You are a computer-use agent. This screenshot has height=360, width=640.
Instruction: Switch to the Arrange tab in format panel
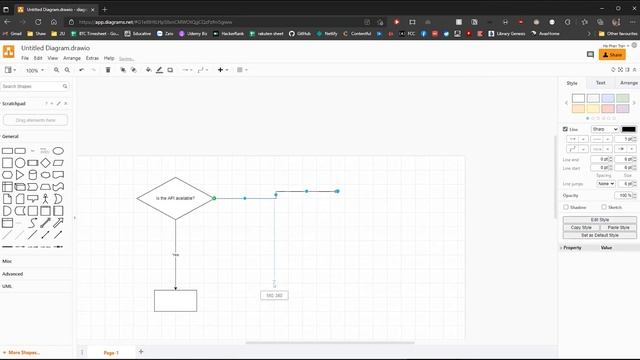click(x=629, y=83)
